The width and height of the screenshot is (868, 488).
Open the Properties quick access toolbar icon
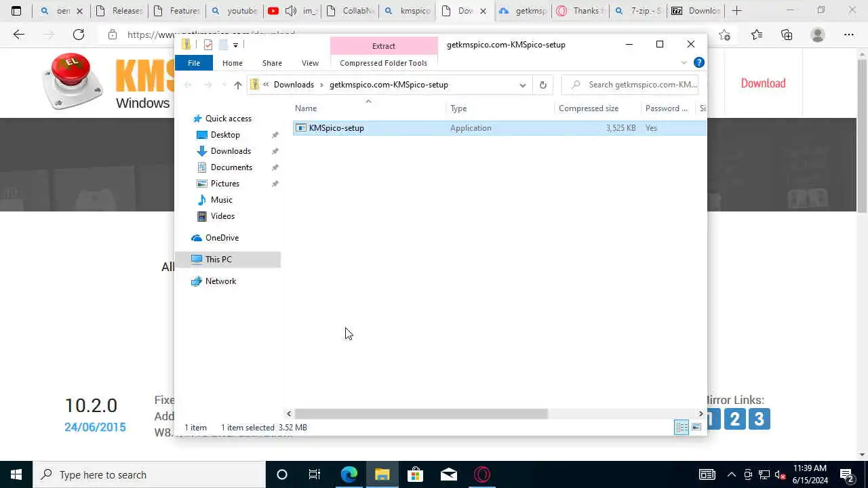208,45
